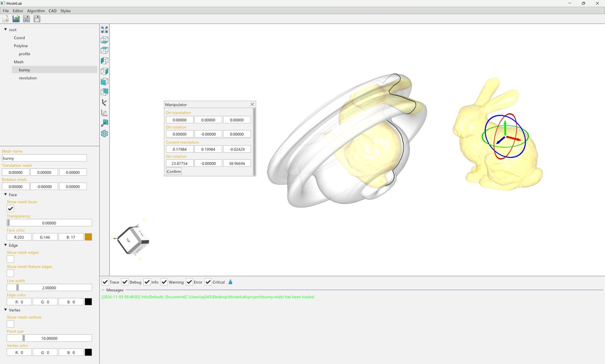Screen dimensions: 605x364
Task: Click the teal square with arrow icon
Action: click(x=104, y=123)
